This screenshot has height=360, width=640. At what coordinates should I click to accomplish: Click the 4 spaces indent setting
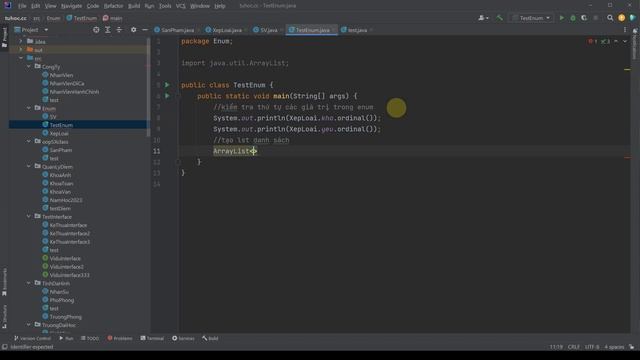coord(614,347)
